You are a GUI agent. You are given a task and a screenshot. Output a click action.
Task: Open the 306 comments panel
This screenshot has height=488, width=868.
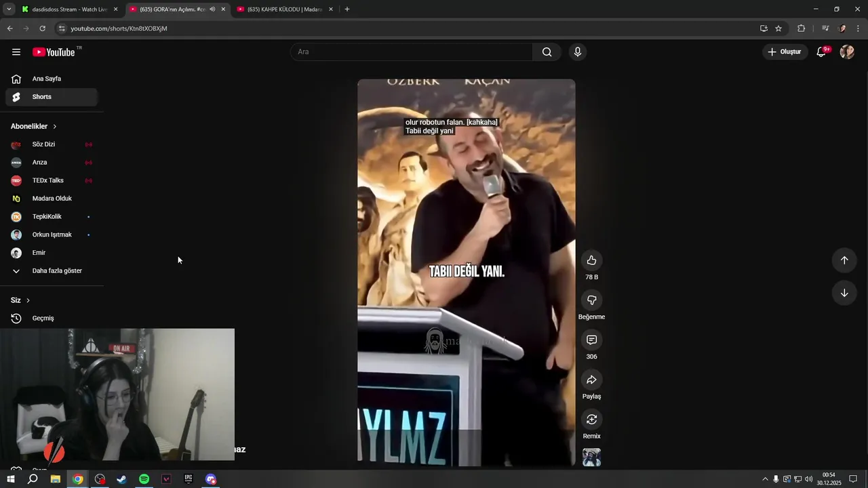coord(591,340)
